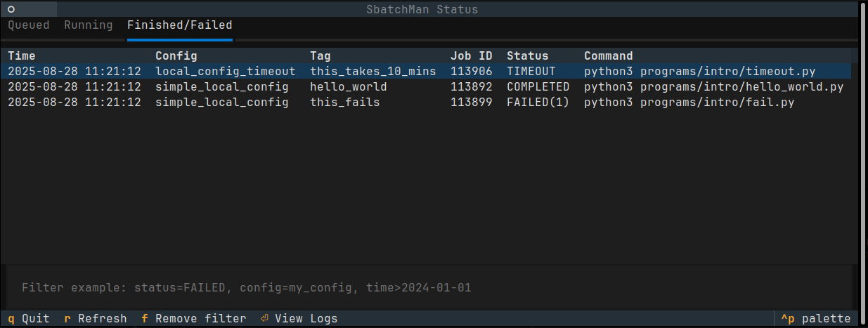Switch to the Queued tab
The height and width of the screenshot is (328, 868).
pos(29,25)
